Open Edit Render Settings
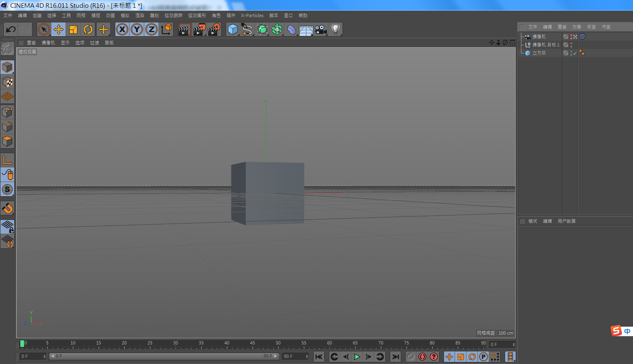This screenshot has width=633, height=364. coord(214,29)
